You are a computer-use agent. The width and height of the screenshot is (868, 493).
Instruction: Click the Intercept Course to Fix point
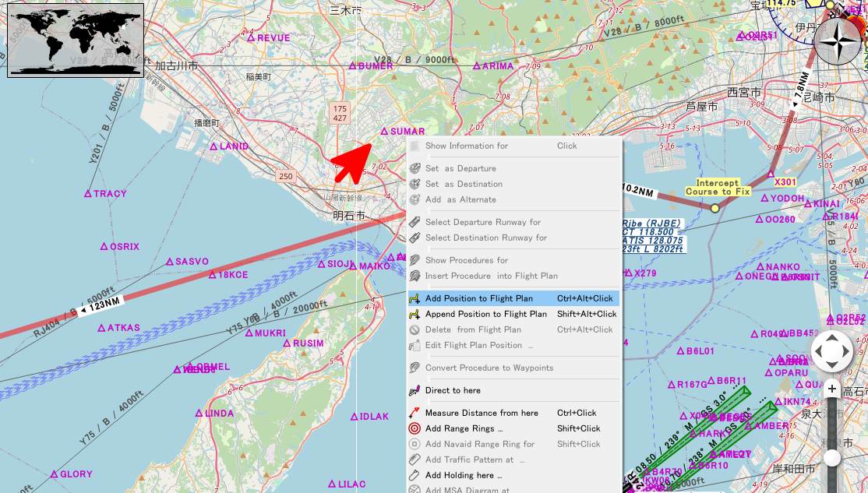pyautogui.click(x=715, y=208)
